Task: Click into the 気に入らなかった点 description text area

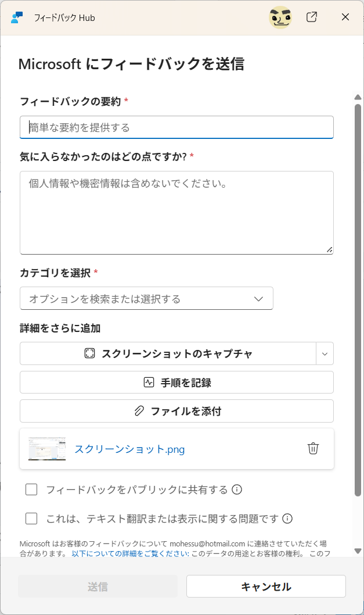Action: 176,213
